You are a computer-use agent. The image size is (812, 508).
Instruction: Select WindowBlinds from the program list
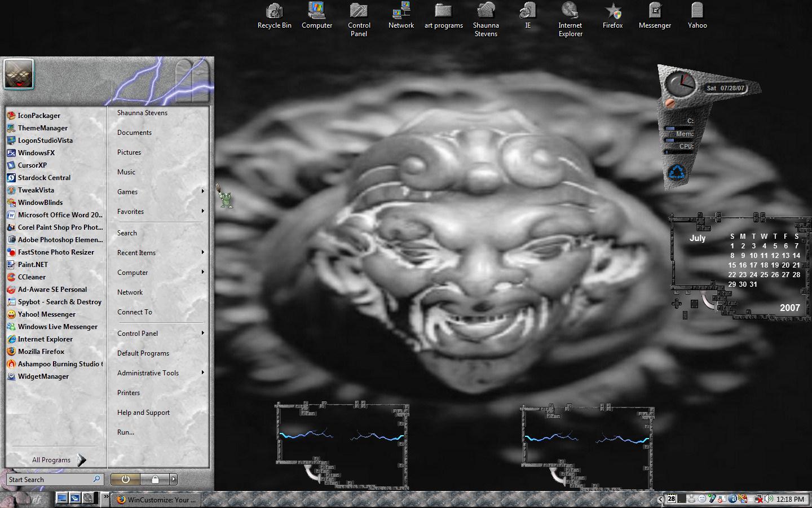pyautogui.click(x=55, y=203)
